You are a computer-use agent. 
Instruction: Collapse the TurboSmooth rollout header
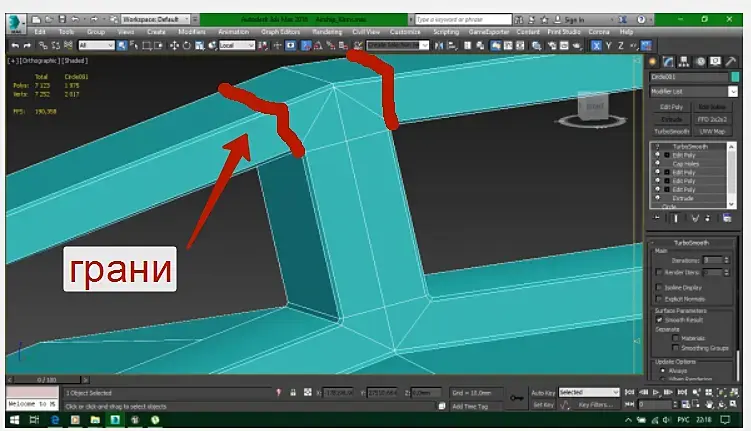click(691, 243)
